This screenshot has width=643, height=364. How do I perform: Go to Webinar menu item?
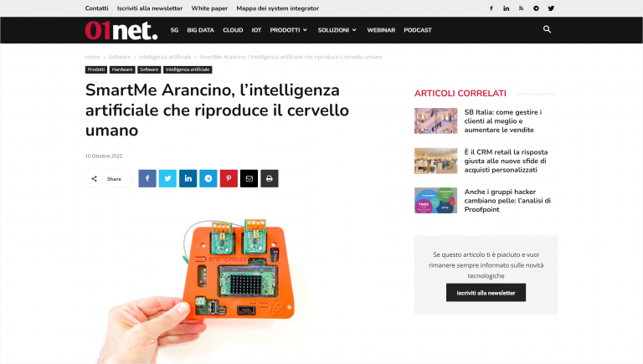381,30
